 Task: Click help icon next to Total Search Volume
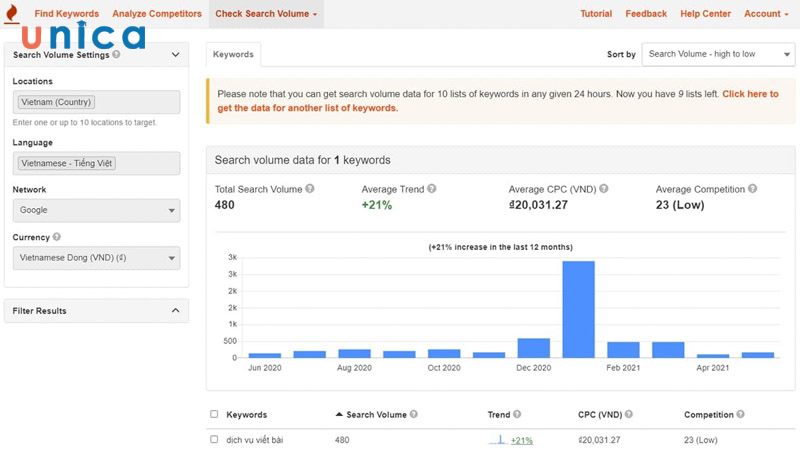(310, 189)
